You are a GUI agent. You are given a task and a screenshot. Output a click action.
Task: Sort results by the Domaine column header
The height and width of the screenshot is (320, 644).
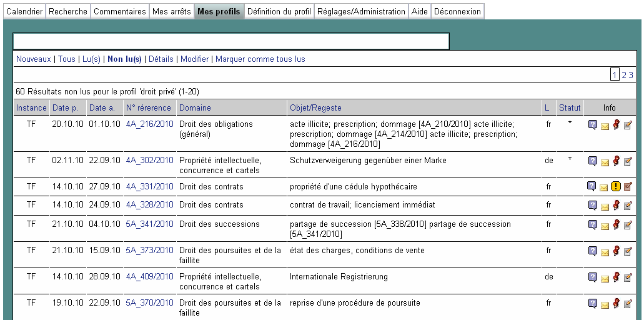[195, 108]
